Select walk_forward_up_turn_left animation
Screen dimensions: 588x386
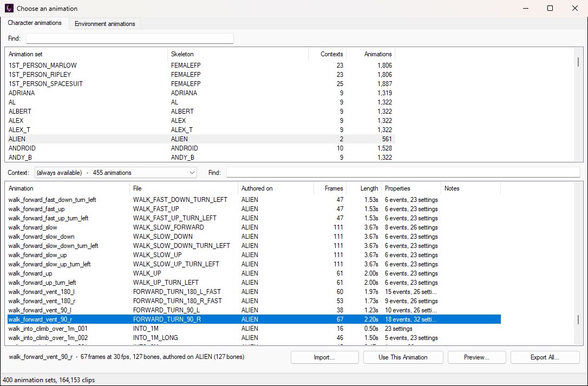click(x=254, y=283)
